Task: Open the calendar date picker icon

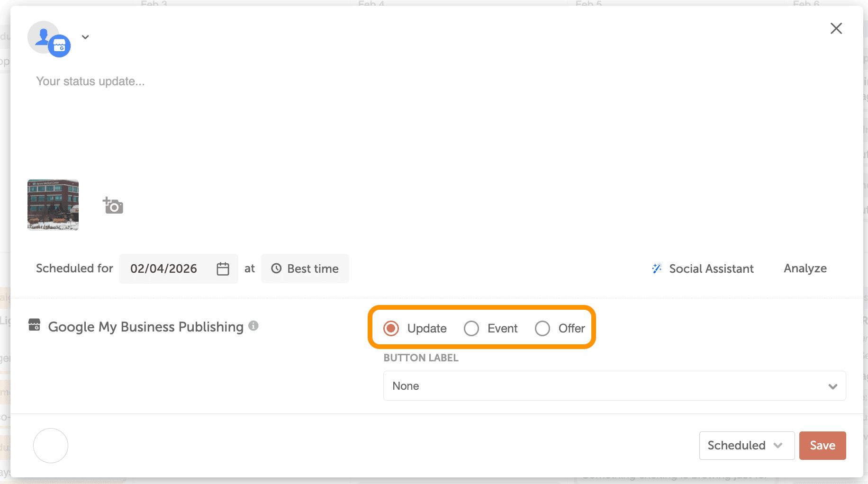Action: click(x=223, y=269)
